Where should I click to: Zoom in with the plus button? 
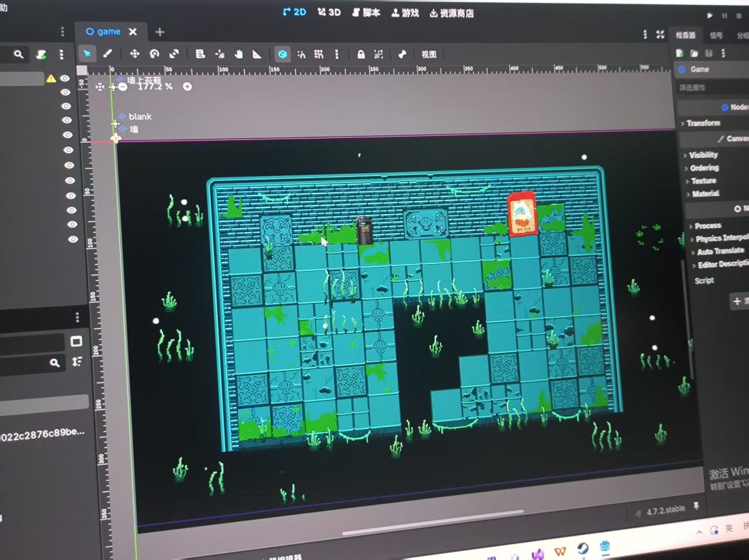[x=187, y=87]
